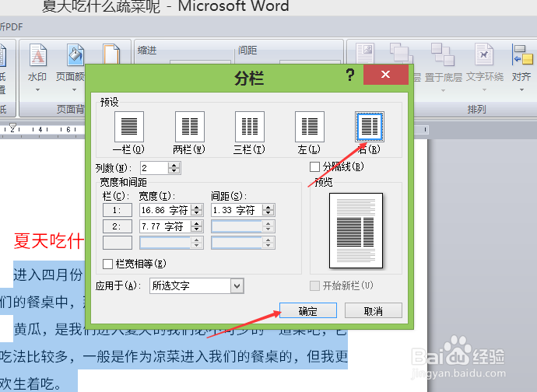The height and width of the screenshot is (392, 537).
Task: Cancel with the 取消 button
Action: 374,310
